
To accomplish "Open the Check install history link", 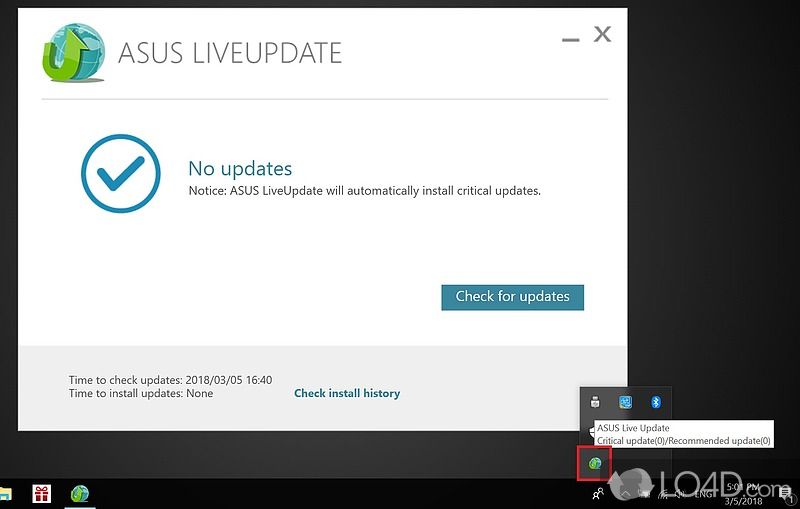I will 347,393.
